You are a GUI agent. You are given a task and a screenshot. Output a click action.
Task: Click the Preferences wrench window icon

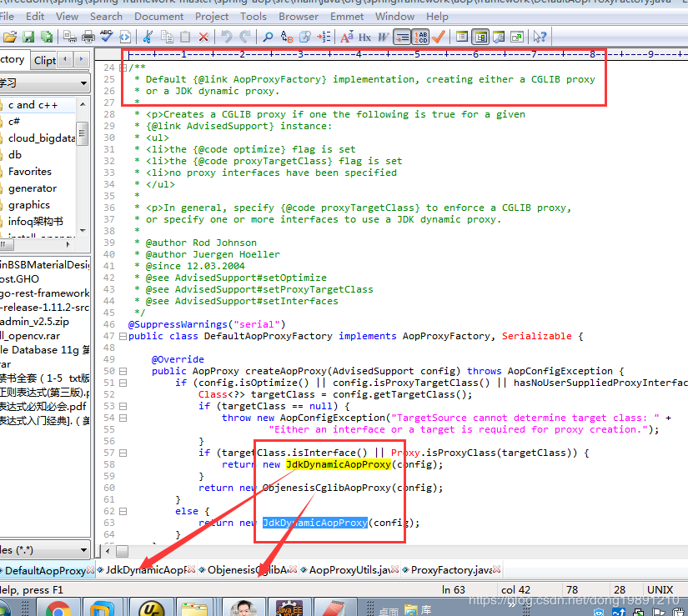point(499,37)
